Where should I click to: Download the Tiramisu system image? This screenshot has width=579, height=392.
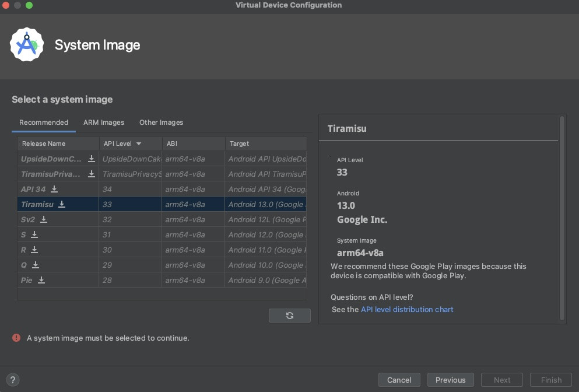coord(62,204)
